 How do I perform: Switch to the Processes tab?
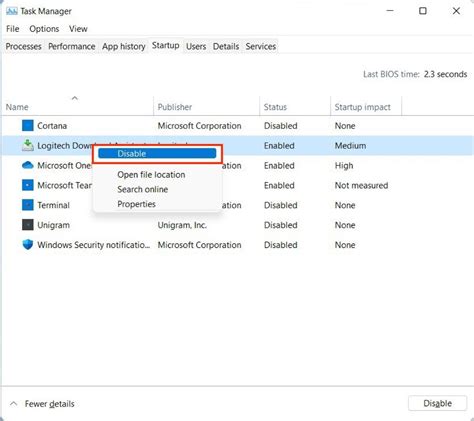23,46
